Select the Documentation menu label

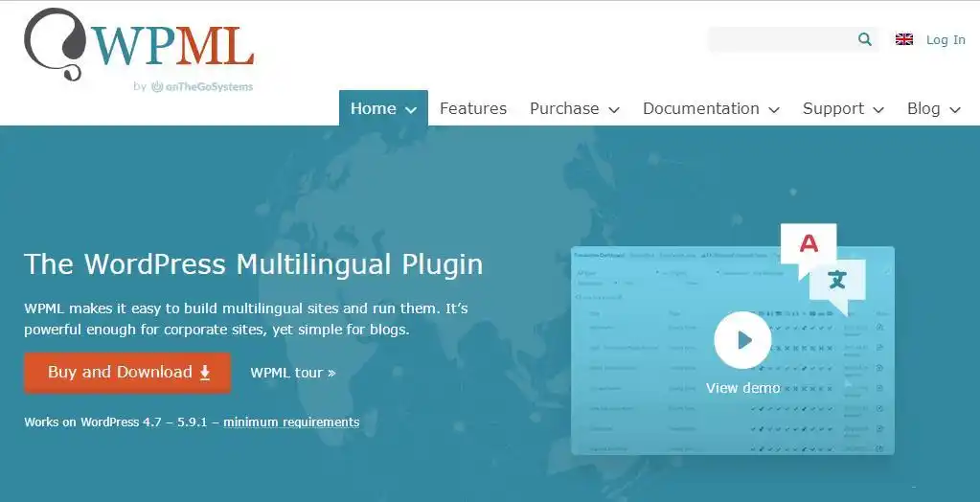pos(700,109)
